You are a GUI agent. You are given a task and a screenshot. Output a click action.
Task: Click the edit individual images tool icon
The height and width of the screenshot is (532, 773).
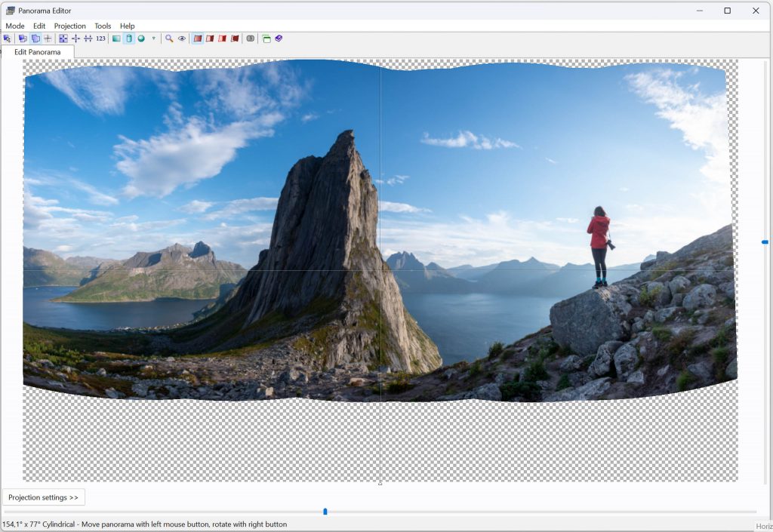(23, 38)
